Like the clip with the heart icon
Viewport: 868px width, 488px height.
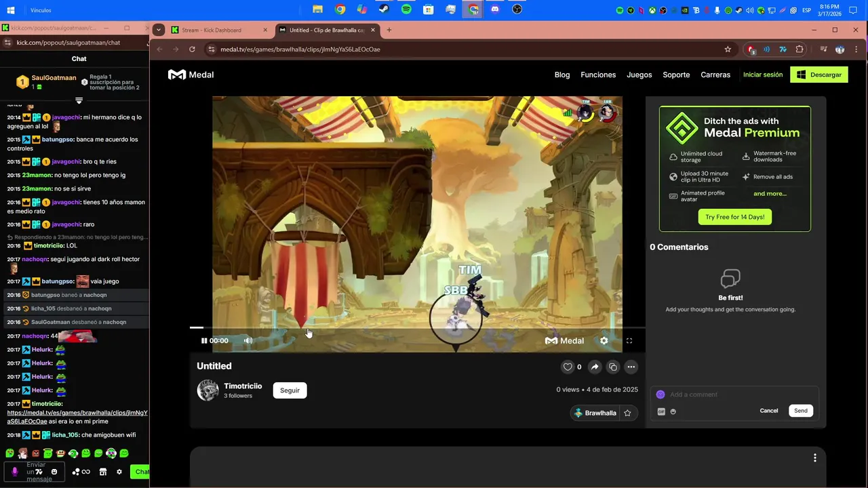(568, 367)
